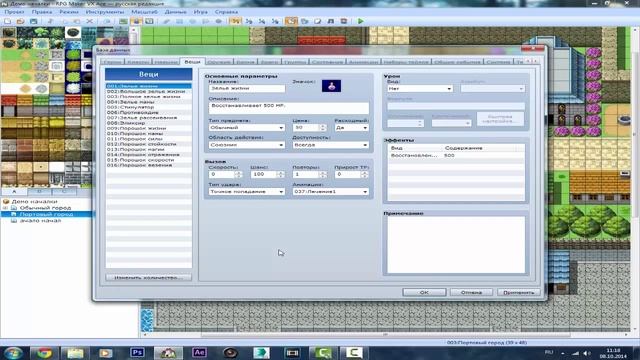640x360 pixels.
Task: Click OK button in database dialog
Action: click(424, 292)
